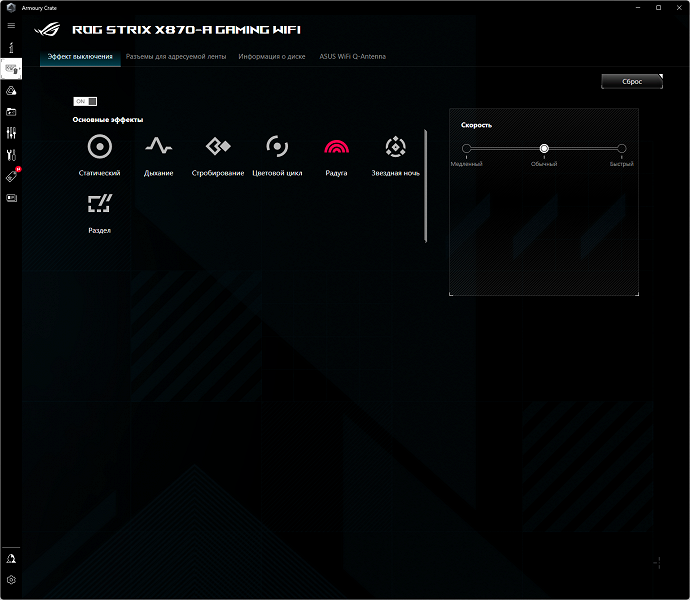
Task: Click the Сброс reset button
Action: (632, 81)
